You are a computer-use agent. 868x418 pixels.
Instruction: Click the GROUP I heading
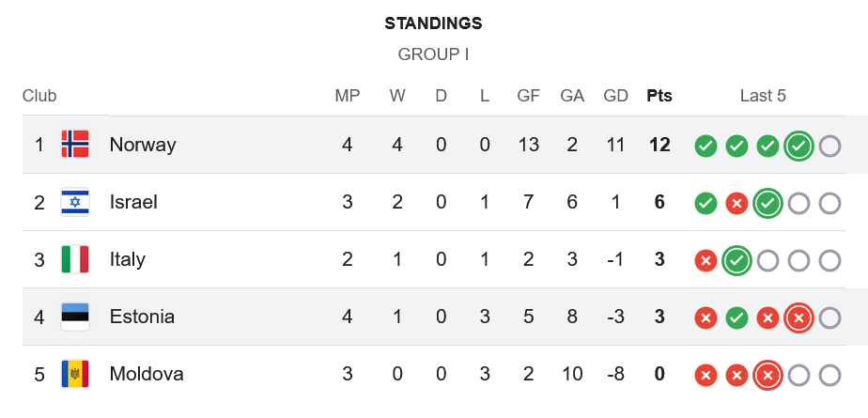pos(434,54)
